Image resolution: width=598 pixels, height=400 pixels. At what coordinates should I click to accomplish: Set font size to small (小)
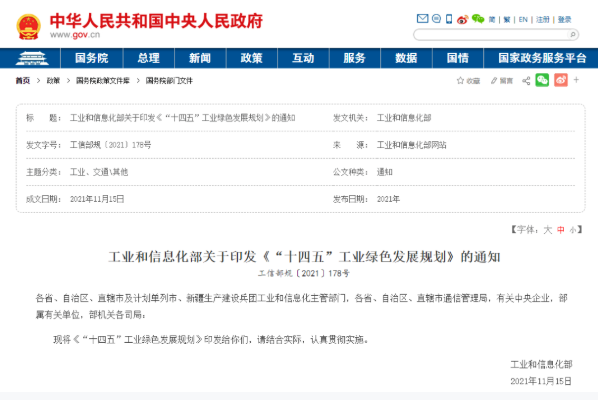(573, 230)
